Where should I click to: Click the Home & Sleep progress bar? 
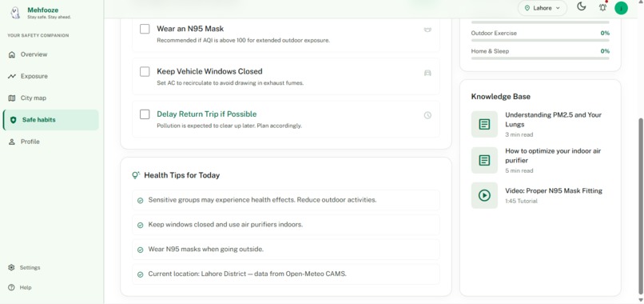pyautogui.click(x=540, y=58)
